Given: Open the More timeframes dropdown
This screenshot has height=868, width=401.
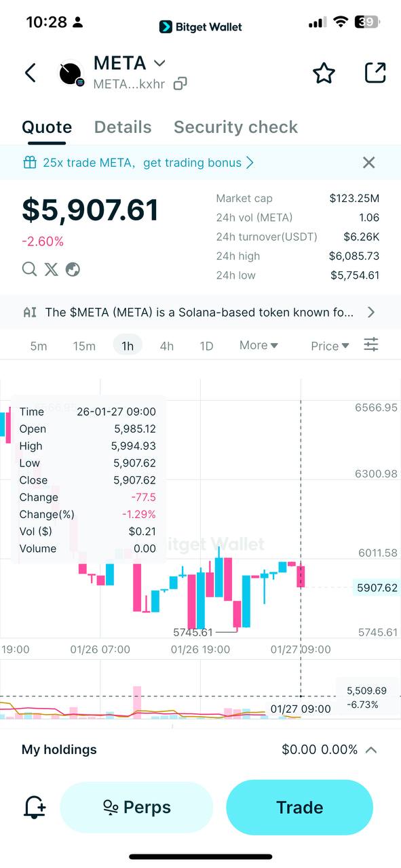Looking at the screenshot, I should pyautogui.click(x=258, y=345).
